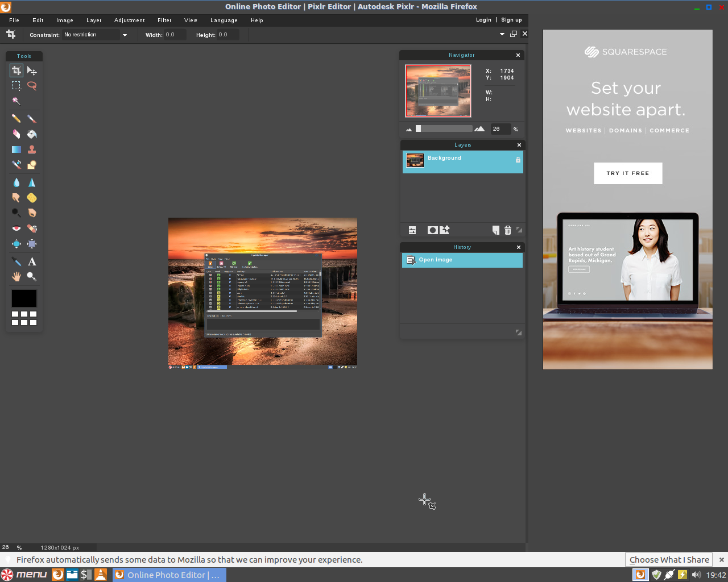Click the Sign up link
The height and width of the screenshot is (582, 728).
tap(511, 20)
